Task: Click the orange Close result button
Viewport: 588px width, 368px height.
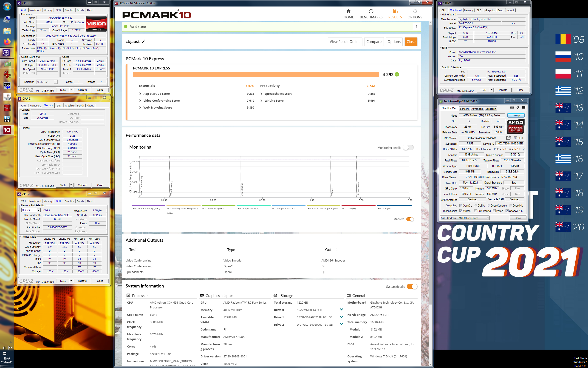Action: pos(411,42)
